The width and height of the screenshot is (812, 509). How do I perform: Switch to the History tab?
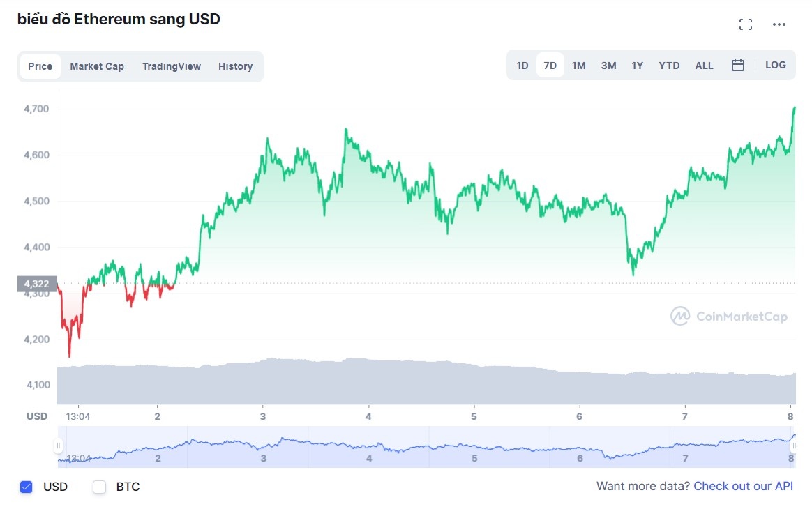[235, 66]
